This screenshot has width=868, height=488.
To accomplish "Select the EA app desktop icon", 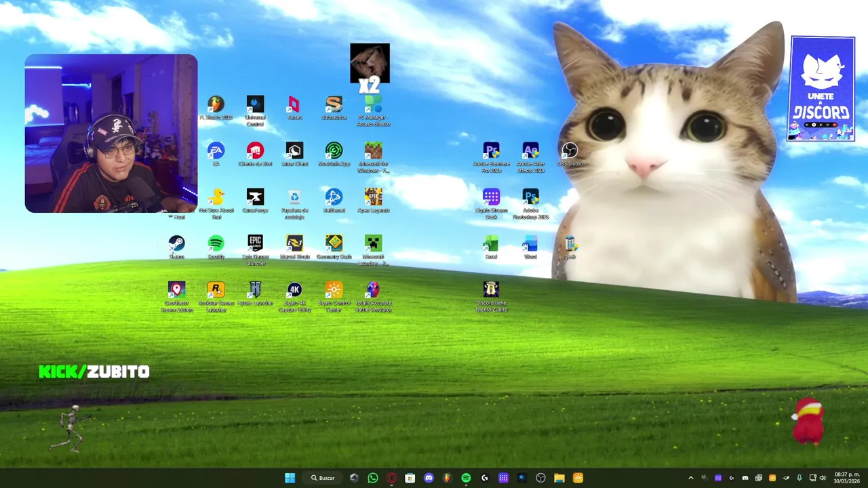I will coord(216,155).
